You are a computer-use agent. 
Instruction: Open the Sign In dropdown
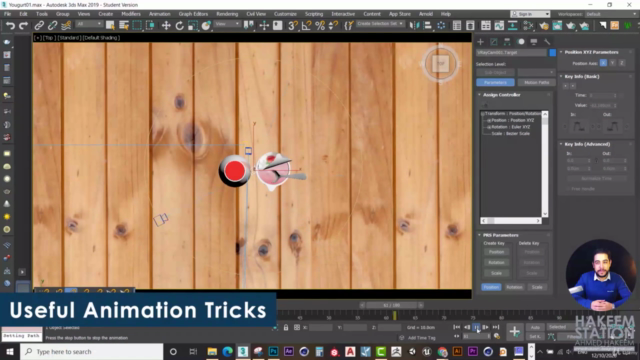[x=530, y=14]
